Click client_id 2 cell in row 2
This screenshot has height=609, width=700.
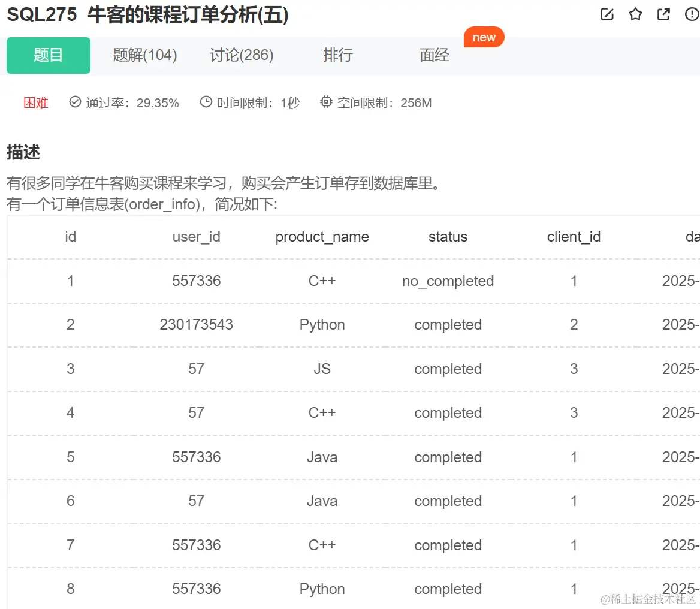[x=574, y=325]
